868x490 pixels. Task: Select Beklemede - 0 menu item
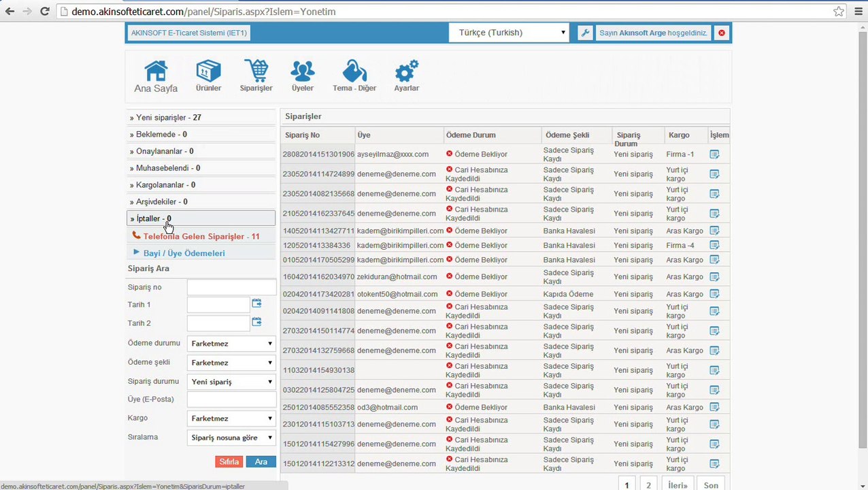[x=201, y=135]
